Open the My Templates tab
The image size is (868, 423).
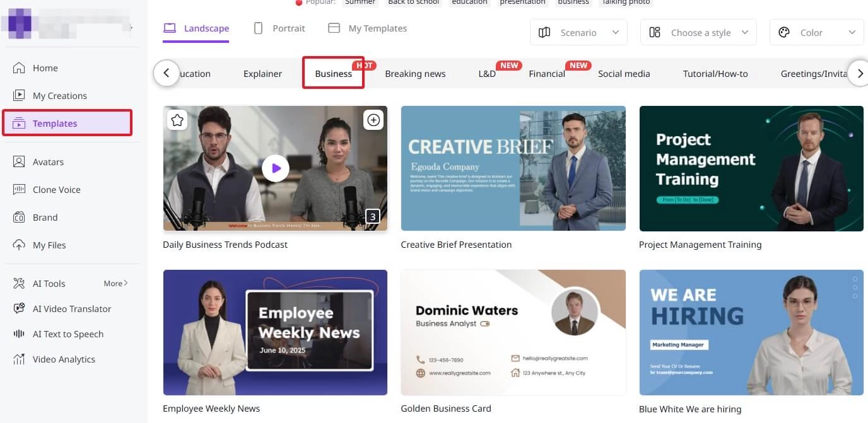click(367, 28)
